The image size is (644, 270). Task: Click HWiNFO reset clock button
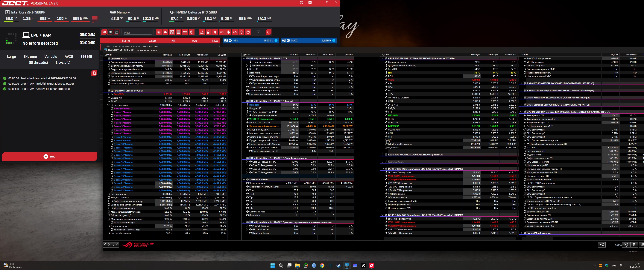tap(625, 245)
